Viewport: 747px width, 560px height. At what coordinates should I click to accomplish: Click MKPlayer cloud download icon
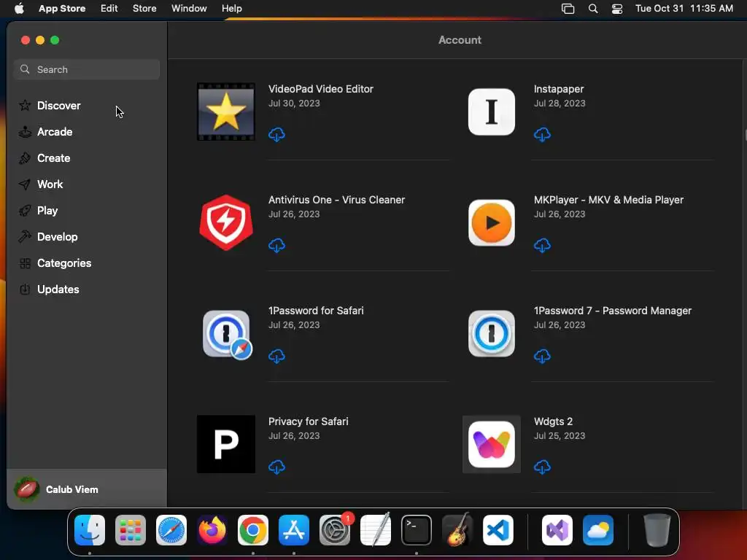click(542, 246)
